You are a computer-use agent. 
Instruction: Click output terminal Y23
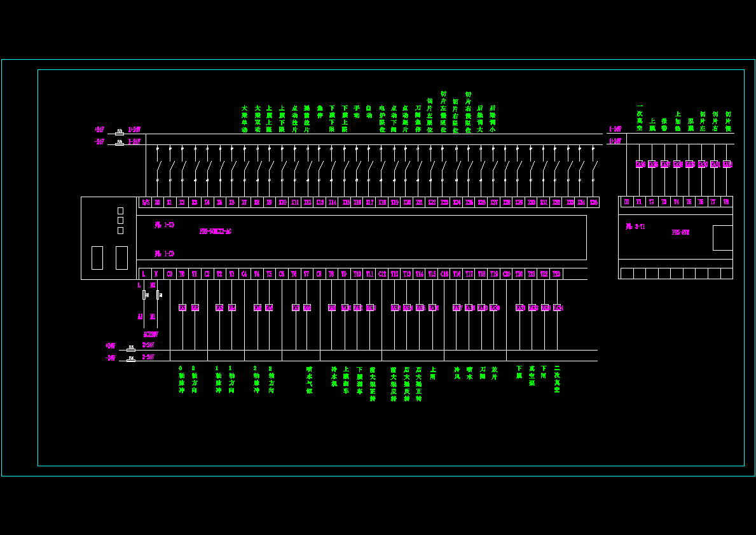click(556, 274)
